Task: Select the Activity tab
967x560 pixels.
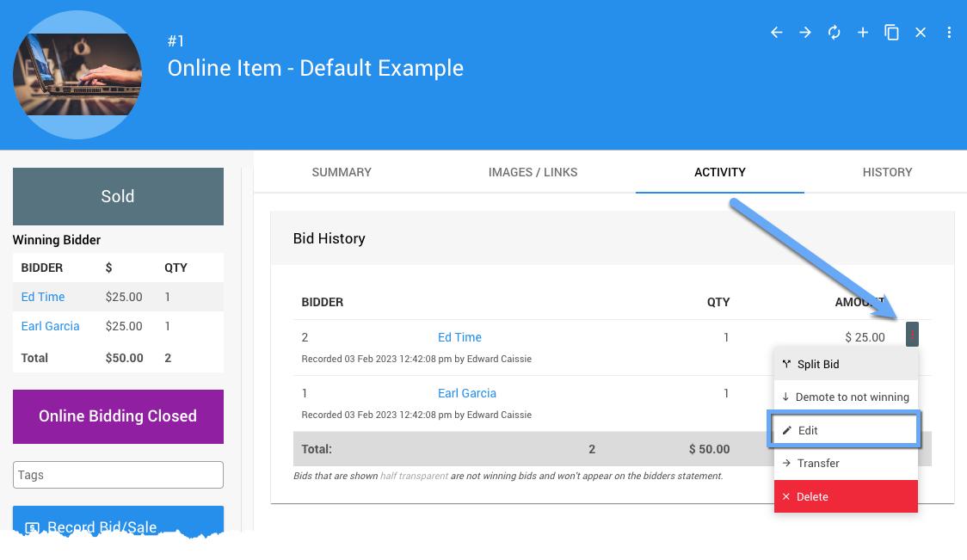Action: click(719, 172)
